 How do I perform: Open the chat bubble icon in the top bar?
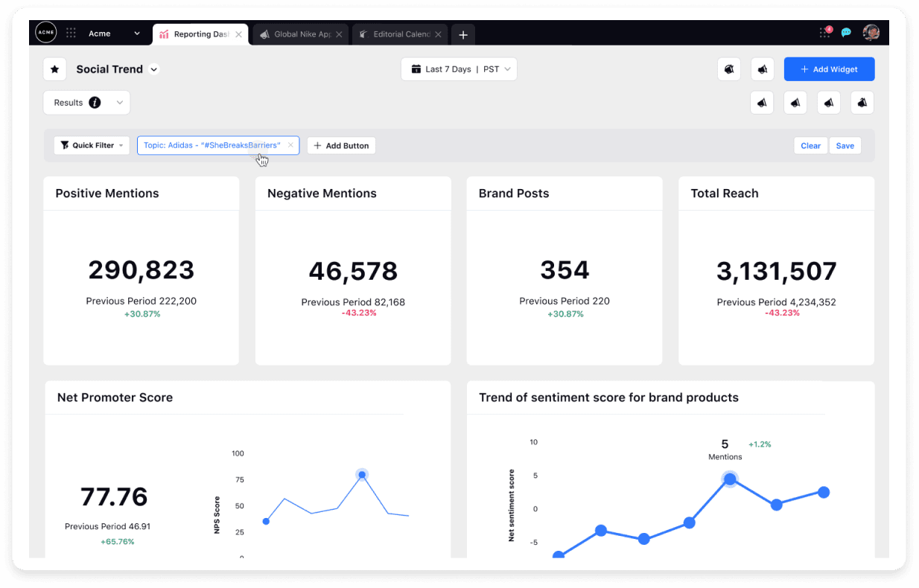tap(845, 33)
